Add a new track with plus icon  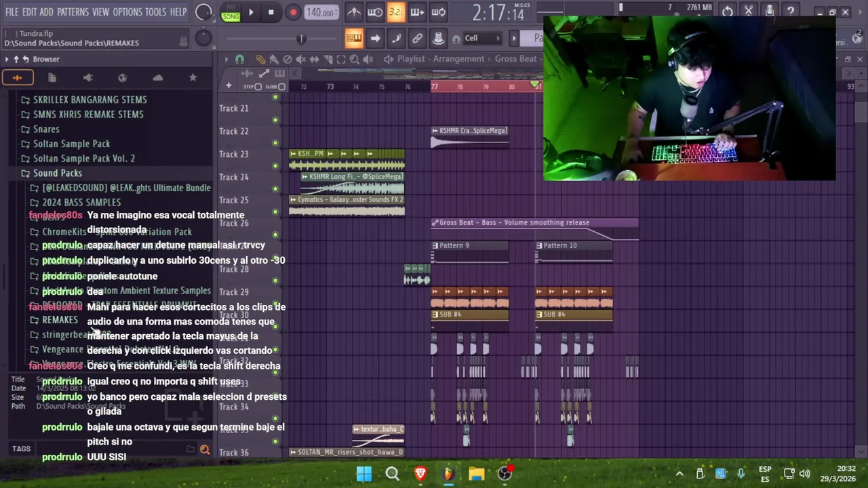click(x=229, y=86)
